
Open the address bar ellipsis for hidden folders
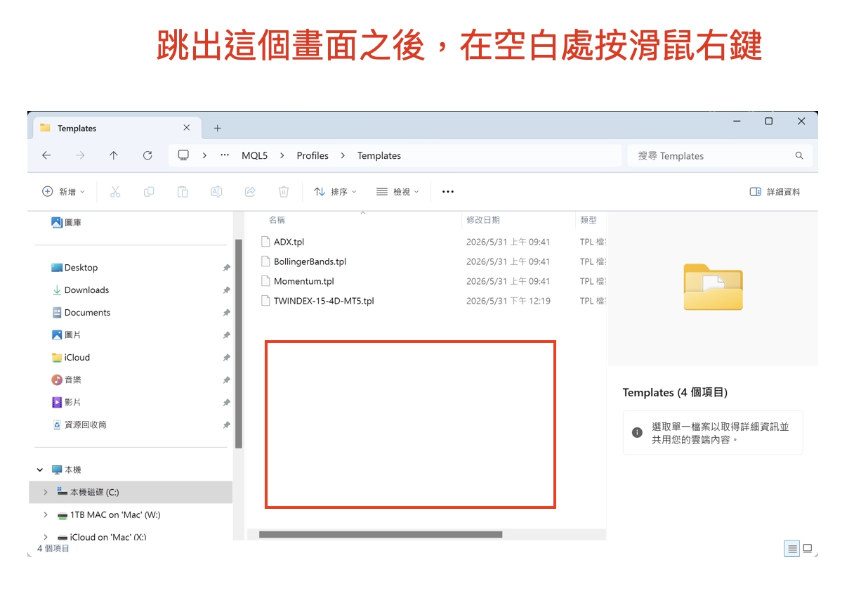click(225, 155)
